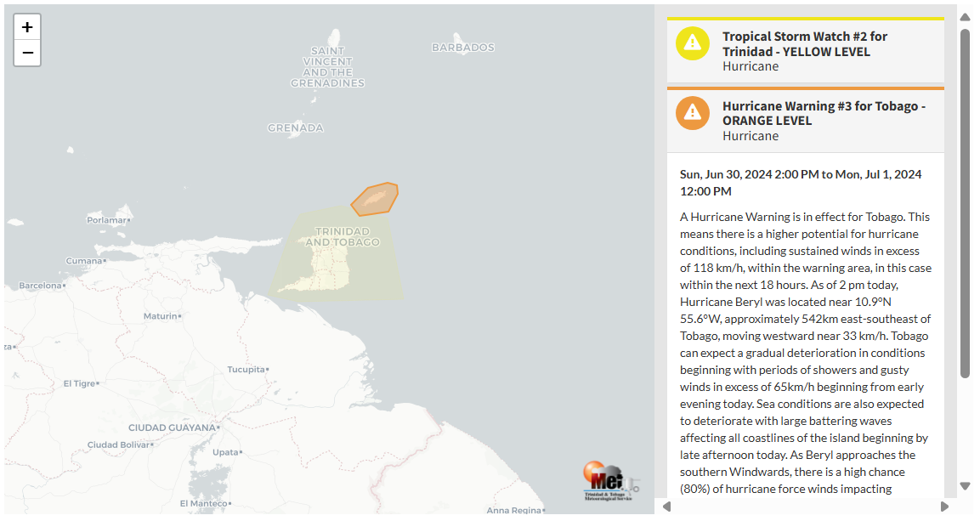Click the BARBADOS map label
980x521 pixels.
point(463,48)
